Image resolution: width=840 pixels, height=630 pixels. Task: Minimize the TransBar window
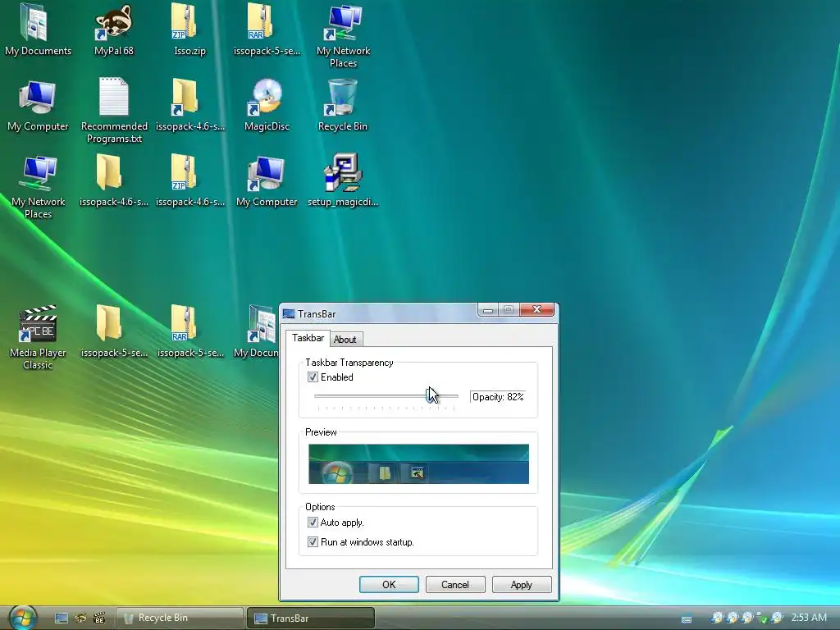tap(488, 309)
